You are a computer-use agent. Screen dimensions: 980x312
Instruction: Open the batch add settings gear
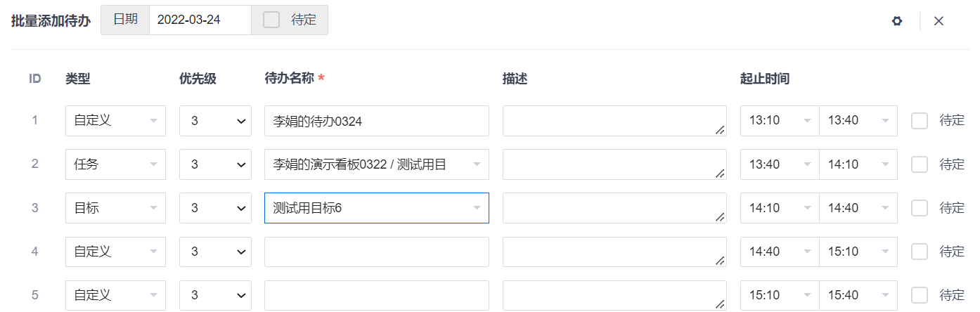tap(896, 21)
